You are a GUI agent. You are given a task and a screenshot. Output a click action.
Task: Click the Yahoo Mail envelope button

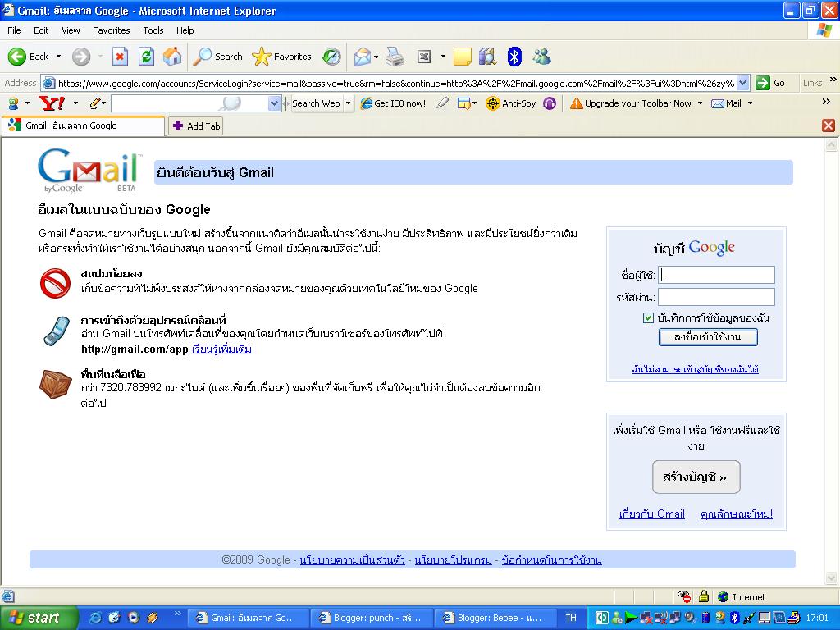tap(727, 103)
